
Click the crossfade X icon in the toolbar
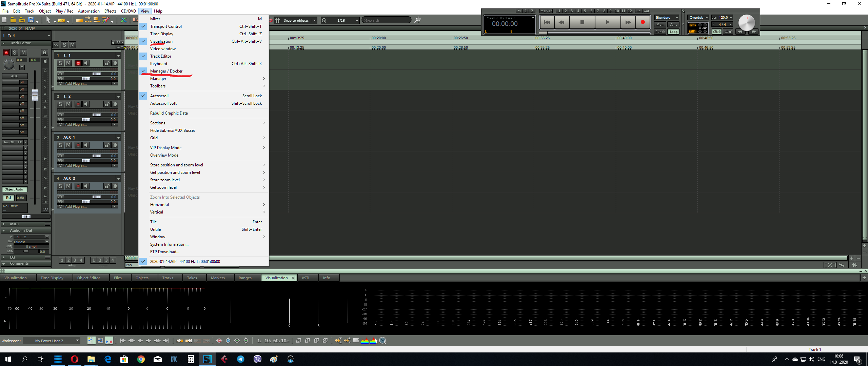pyautogui.click(x=123, y=20)
